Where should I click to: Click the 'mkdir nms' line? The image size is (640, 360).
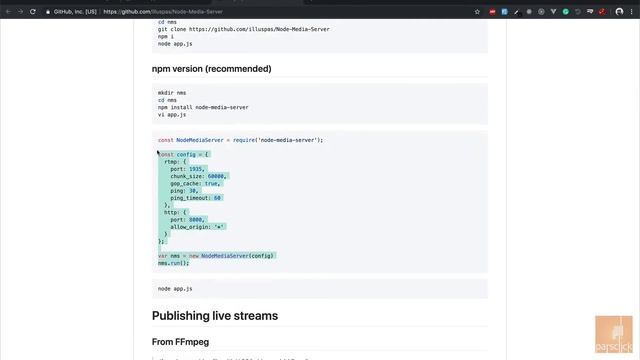(172, 93)
